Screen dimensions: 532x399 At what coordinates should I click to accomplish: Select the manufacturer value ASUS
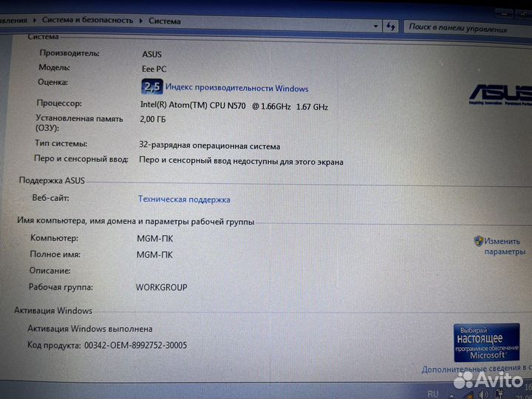coord(151,54)
